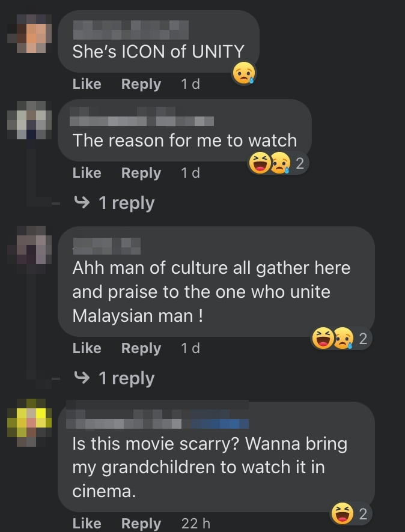Like the 'The reason for me to watch' comment
Screen dimensions: 405x532
tap(87, 173)
